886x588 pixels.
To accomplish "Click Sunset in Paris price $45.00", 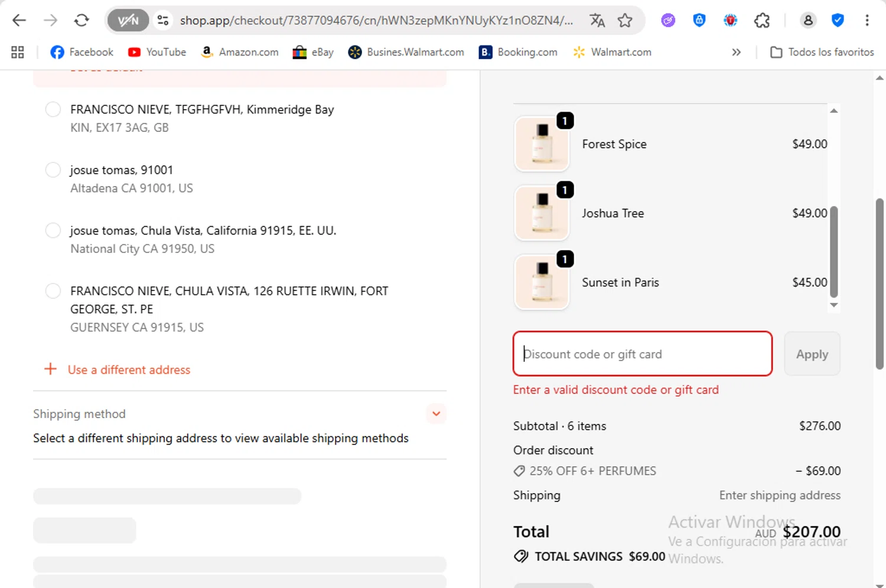I will [810, 282].
